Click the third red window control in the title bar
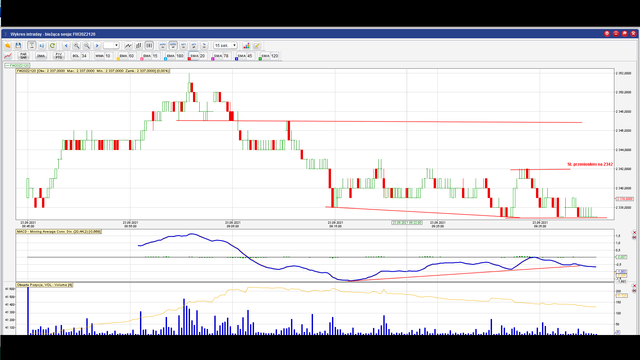Screen dimensions: 640x360 click(x=625, y=33)
